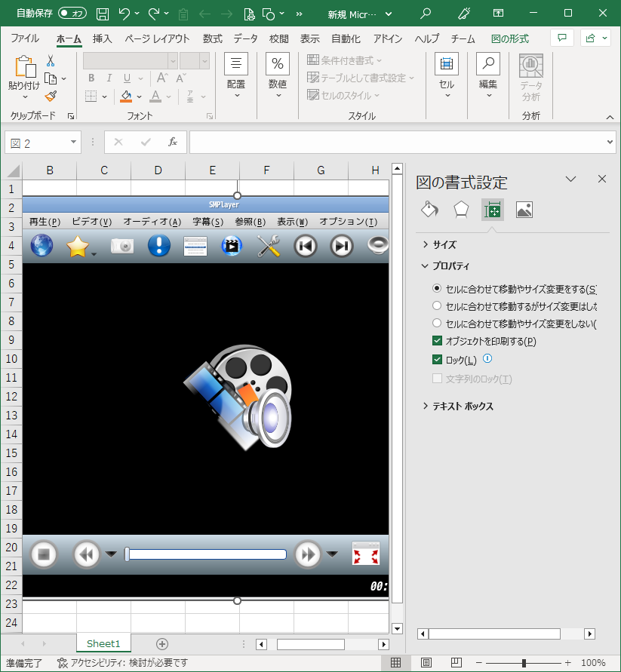
Task: Click the Comments speech bubble button
Action: click(562, 38)
